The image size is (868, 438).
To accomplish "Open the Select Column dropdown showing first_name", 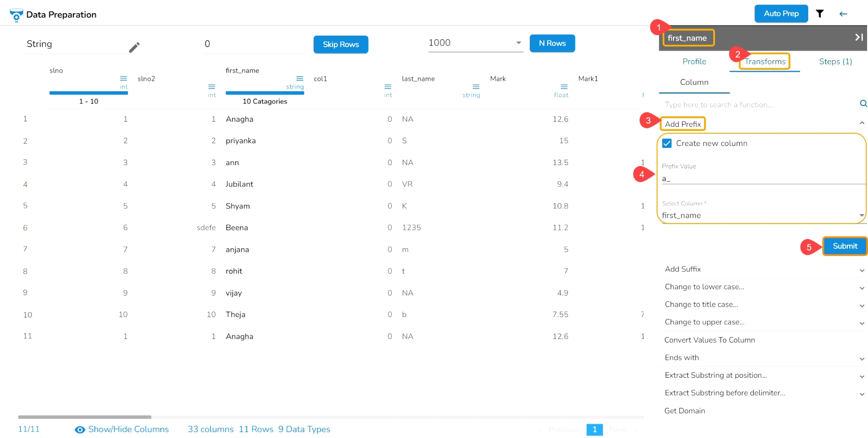I will pyautogui.click(x=763, y=215).
